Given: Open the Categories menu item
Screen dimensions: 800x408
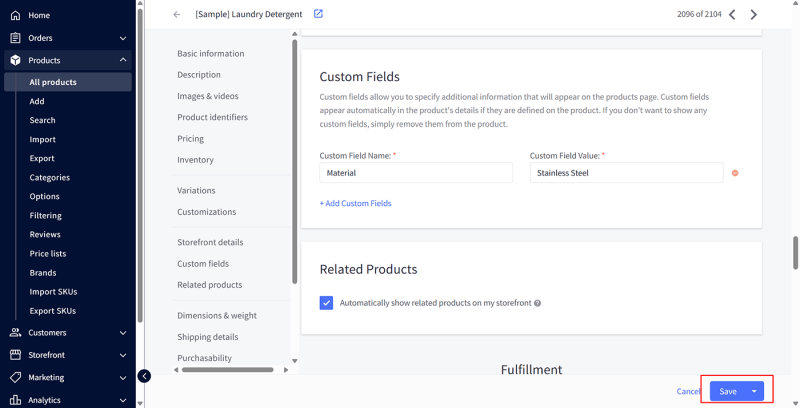Looking at the screenshot, I should 49,177.
